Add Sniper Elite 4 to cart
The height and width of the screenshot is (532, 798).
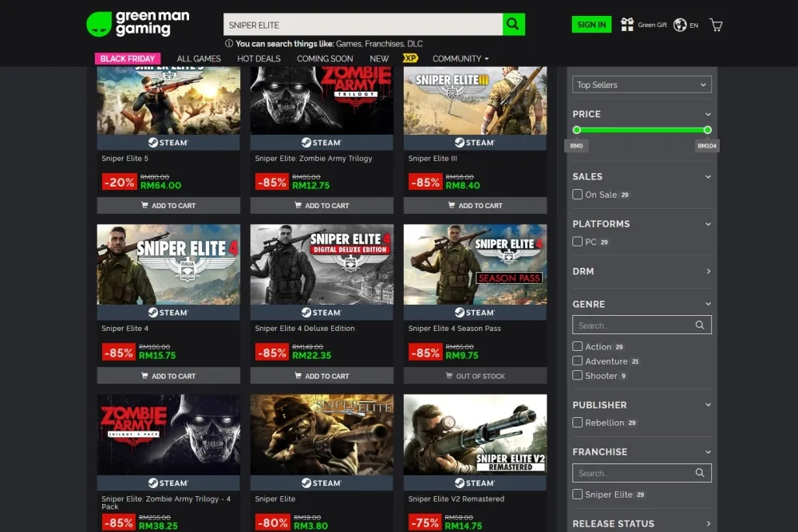(x=168, y=376)
